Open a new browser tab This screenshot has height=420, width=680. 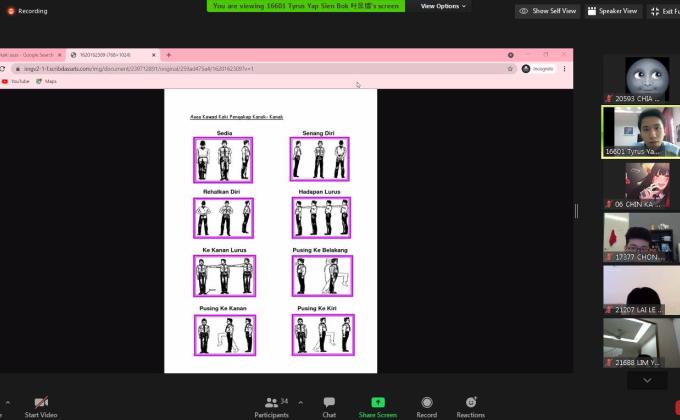click(x=168, y=55)
